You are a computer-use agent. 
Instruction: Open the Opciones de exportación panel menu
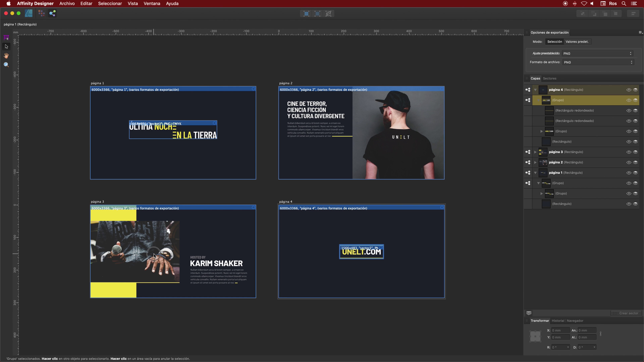[x=640, y=33]
